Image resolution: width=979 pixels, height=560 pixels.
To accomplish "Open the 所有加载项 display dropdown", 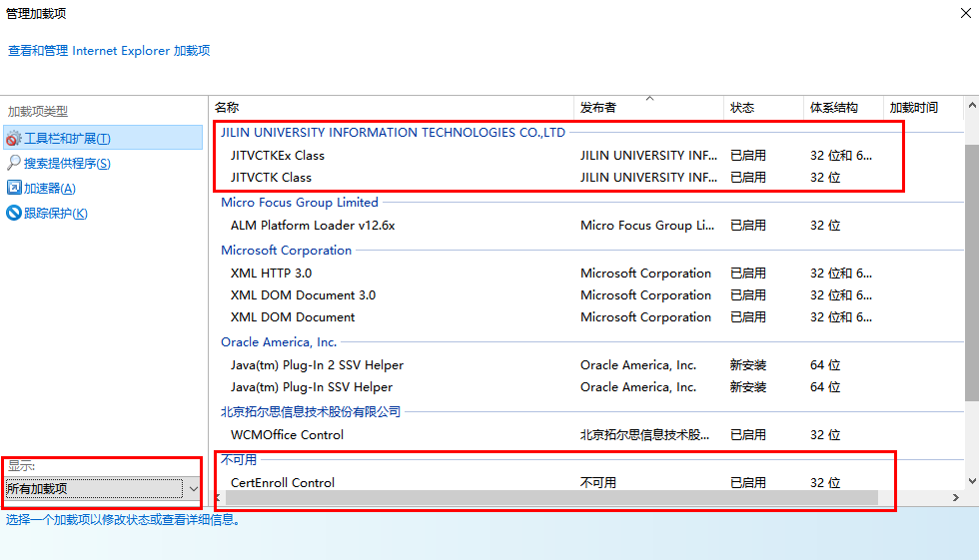I will click(102, 488).
